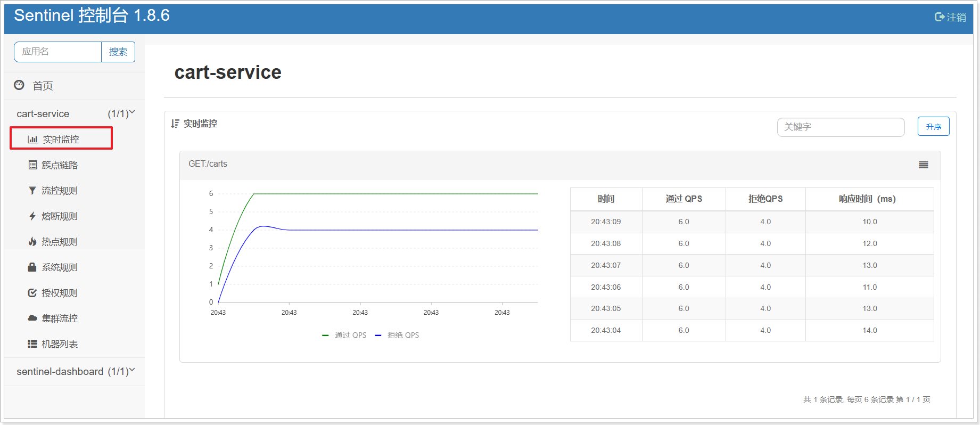Viewport: 980px width, 425px height.
Task: Click the logout arrow icon
Action: tap(940, 17)
